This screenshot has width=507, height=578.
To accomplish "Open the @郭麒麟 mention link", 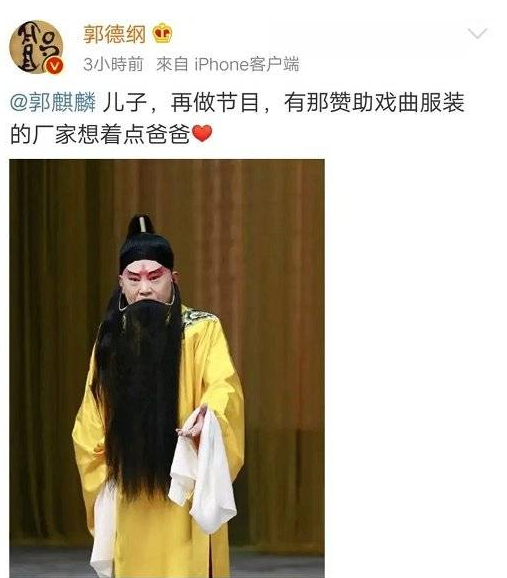I will [x=53, y=102].
